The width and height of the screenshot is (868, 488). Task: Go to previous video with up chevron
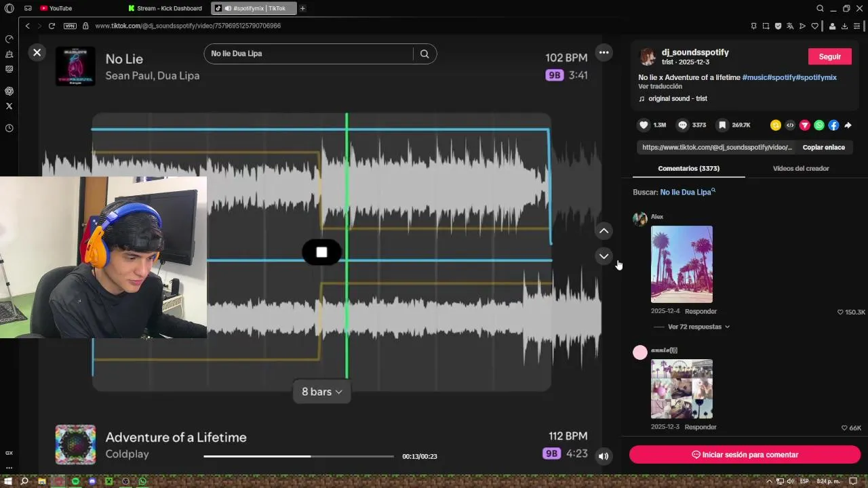click(x=604, y=231)
